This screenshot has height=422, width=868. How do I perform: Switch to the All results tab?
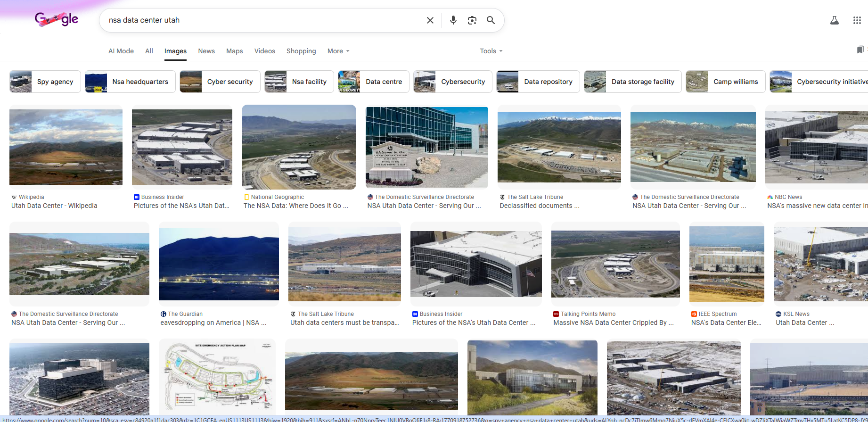tap(149, 51)
